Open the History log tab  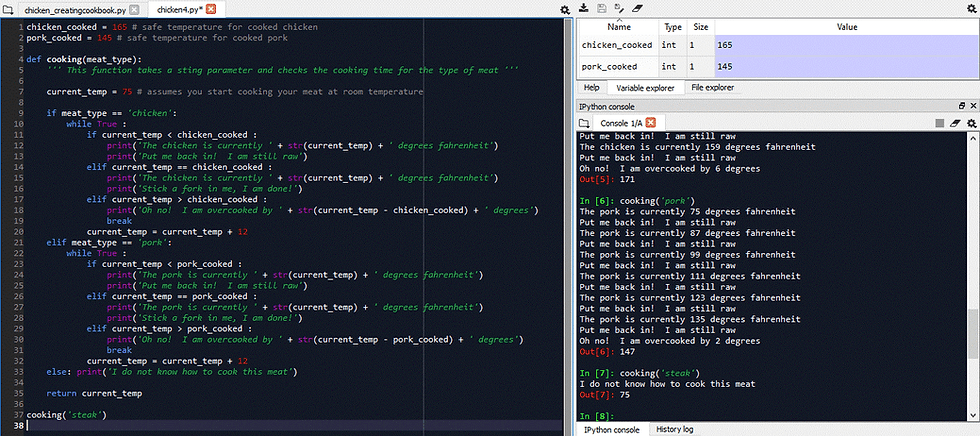(674, 430)
